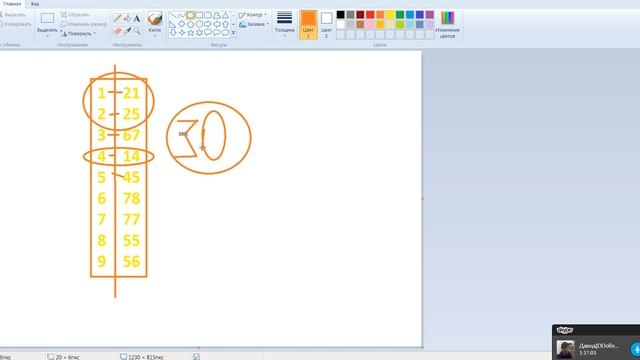Choose the Five-point star shape
Viewport: 640px width, 360px height.
tap(191, 33)
